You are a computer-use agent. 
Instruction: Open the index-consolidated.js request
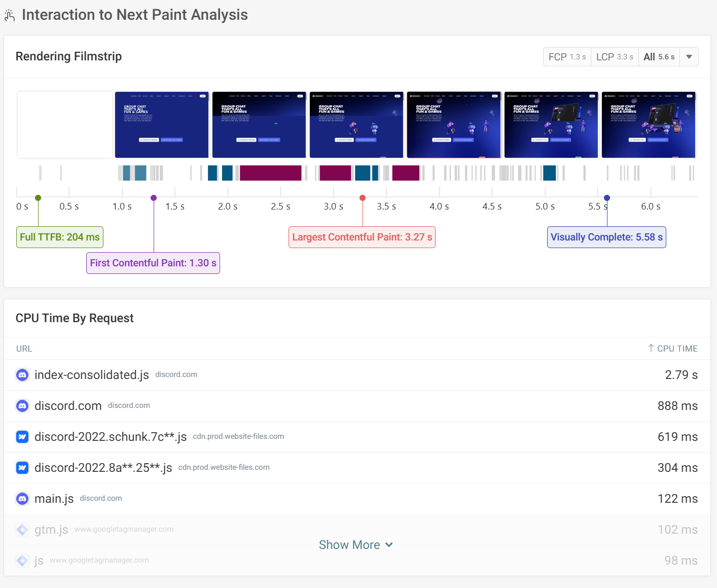[92, 375]
